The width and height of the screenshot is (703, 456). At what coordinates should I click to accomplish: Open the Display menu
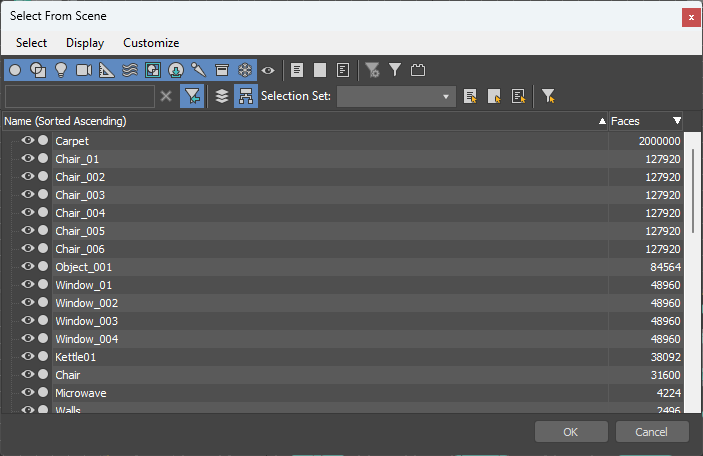coord(85,43)
